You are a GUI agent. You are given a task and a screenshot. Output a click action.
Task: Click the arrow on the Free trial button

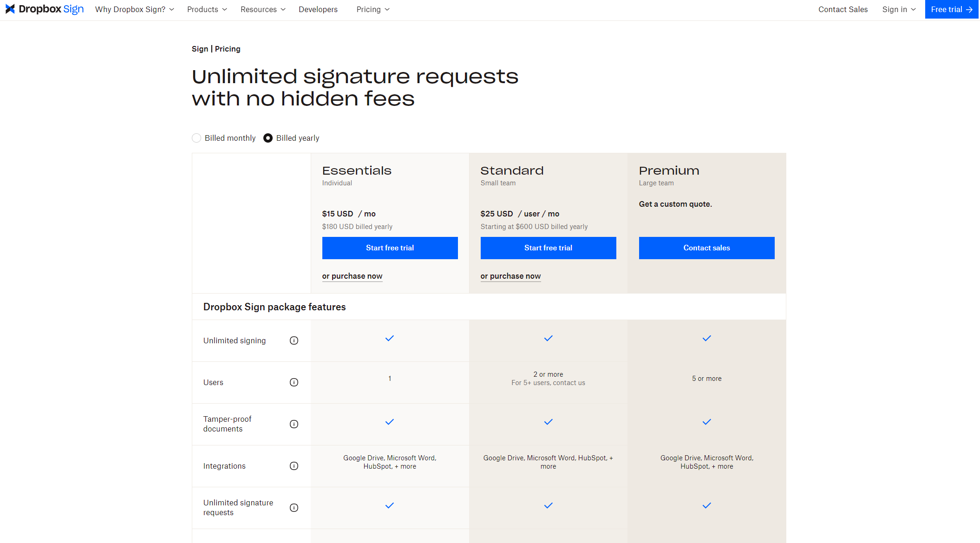tap(969, 9)
